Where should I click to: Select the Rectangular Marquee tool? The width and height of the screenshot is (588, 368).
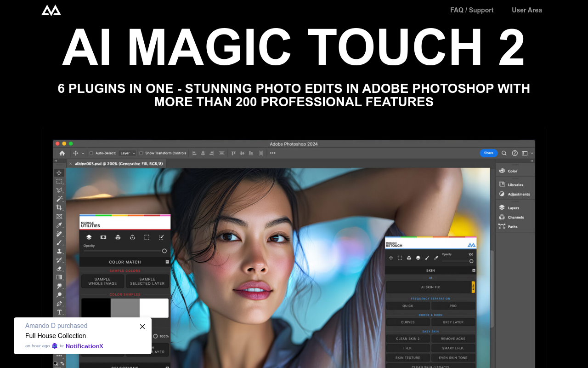point(59,182)
